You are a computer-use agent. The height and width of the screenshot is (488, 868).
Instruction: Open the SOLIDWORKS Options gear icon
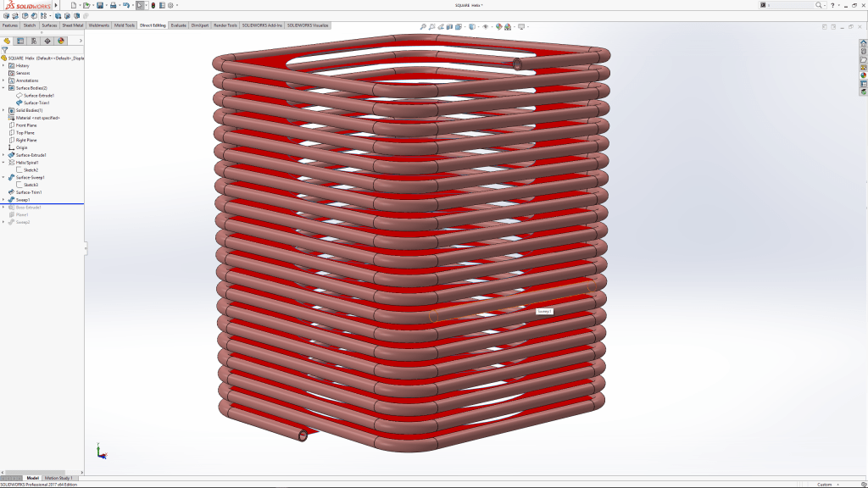click(x=171, y=5)
